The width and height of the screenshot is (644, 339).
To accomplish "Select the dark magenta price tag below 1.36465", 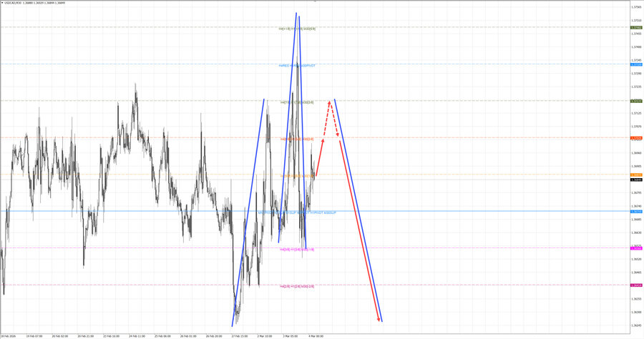I will [637, 285].
